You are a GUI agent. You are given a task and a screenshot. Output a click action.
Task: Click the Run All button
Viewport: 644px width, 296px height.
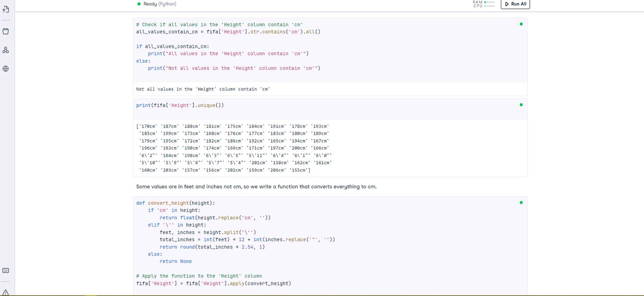[x=515, y=4]
